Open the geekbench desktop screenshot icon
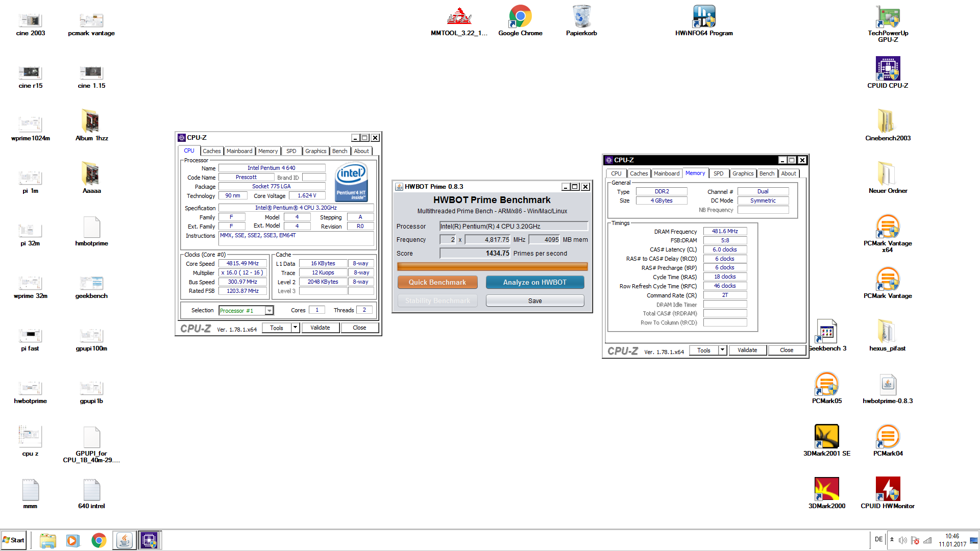980x551 pixels. click(x=91, y=286)
